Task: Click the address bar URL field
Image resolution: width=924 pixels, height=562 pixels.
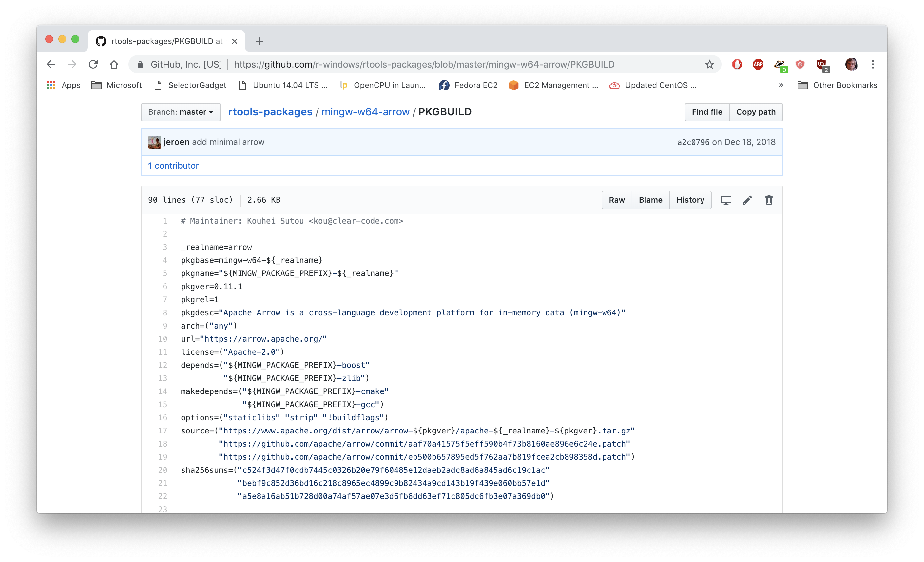Action: (424, 65)
